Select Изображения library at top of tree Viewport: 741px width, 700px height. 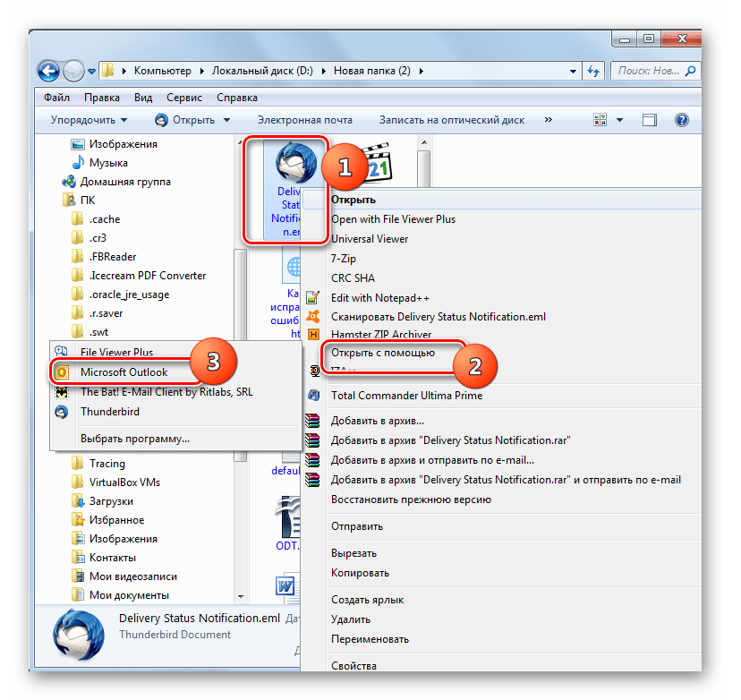(x=114, y=144)
